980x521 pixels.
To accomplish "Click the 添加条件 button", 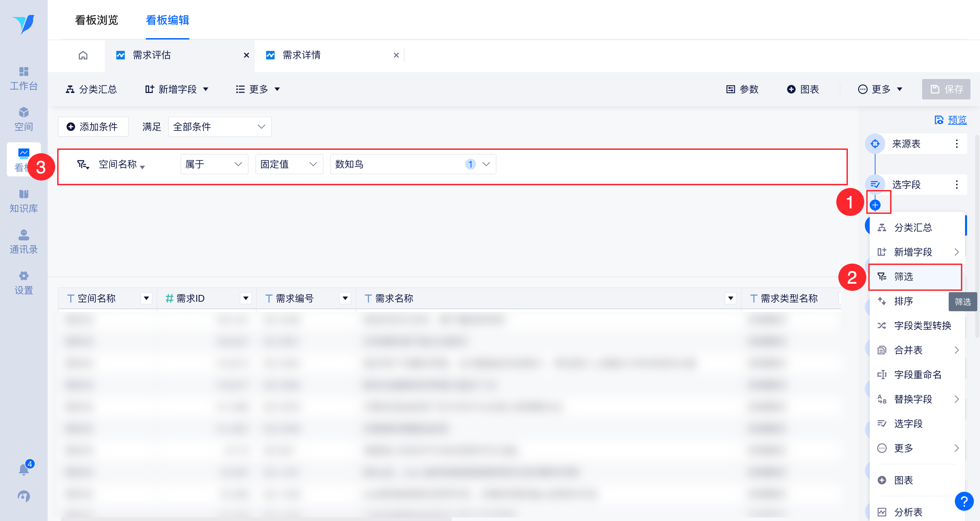I will pos(93,127).
